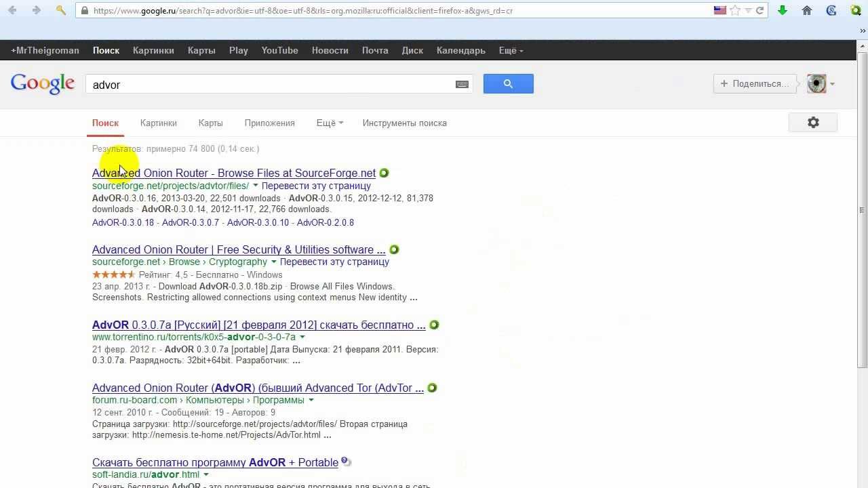Bookmark this page with the star icon
The width and height of the screenshot is (868, 488).
(x=735, y=10)
